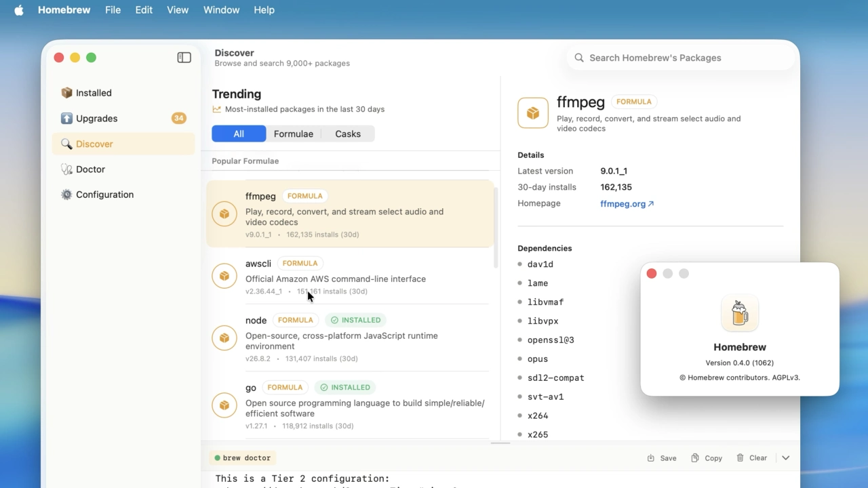868x488 pixels.
Task: Click the Clear trash icon in console bar
Action: (741, 458)
